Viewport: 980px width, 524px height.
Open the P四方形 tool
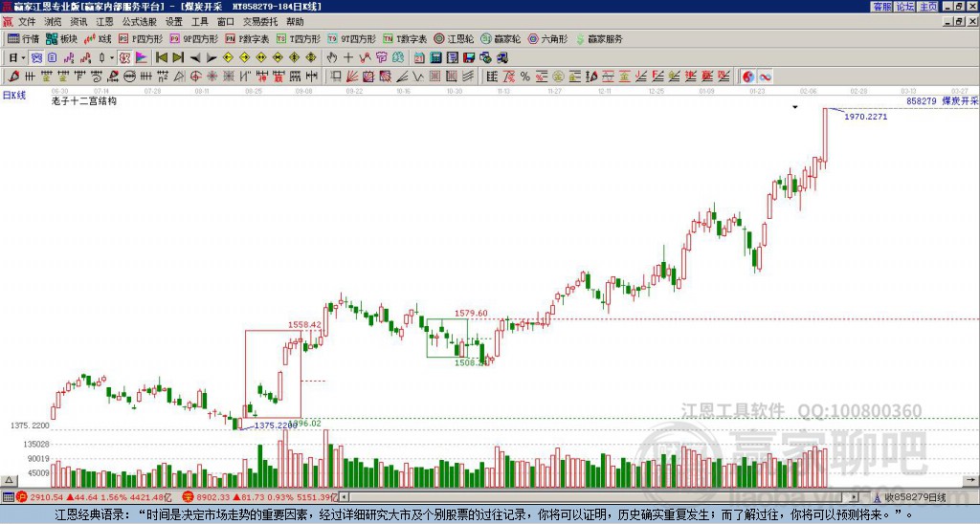141,38
